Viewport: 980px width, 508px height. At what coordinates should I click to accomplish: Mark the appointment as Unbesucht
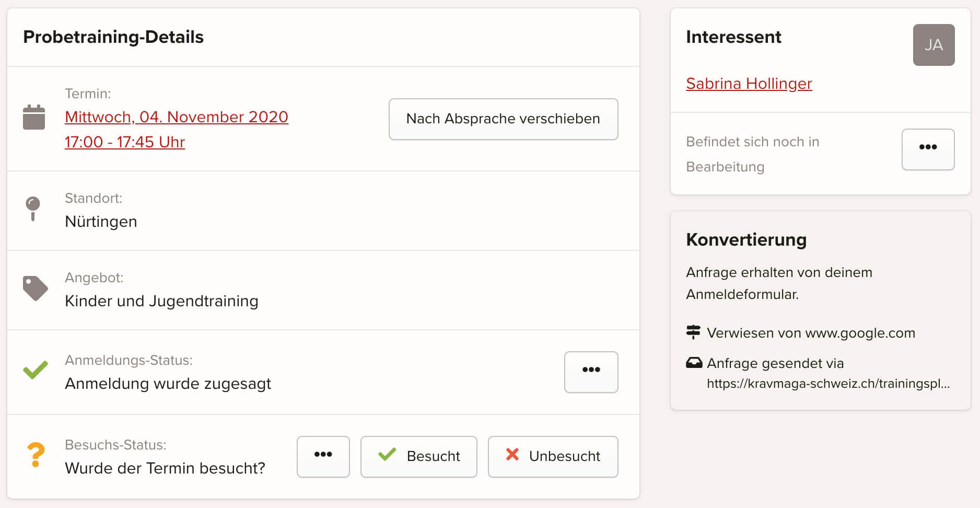[x=553, y=457]
